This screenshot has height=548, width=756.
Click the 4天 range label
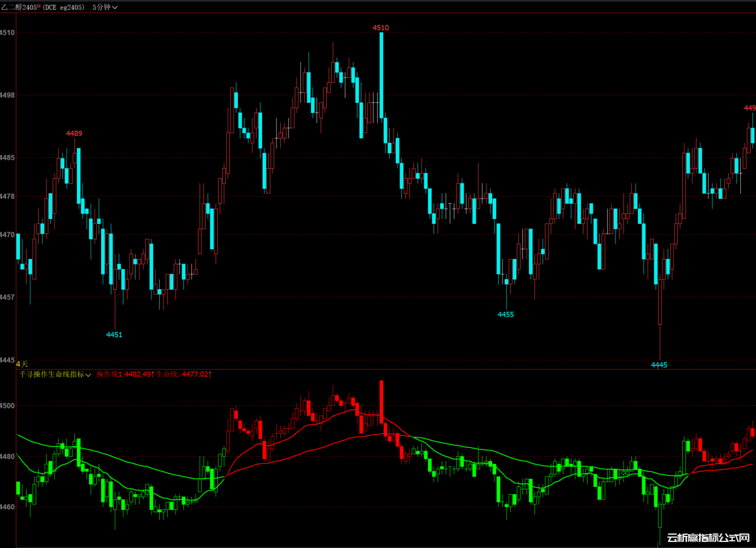click(x=22, y=364)
